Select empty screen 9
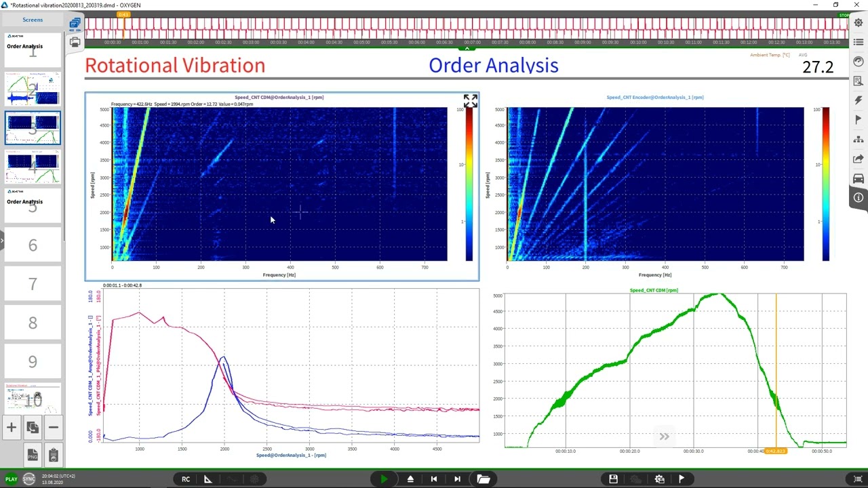Viewport: 868px width, 488px height. pyautogui.click(x=33, y=361)
